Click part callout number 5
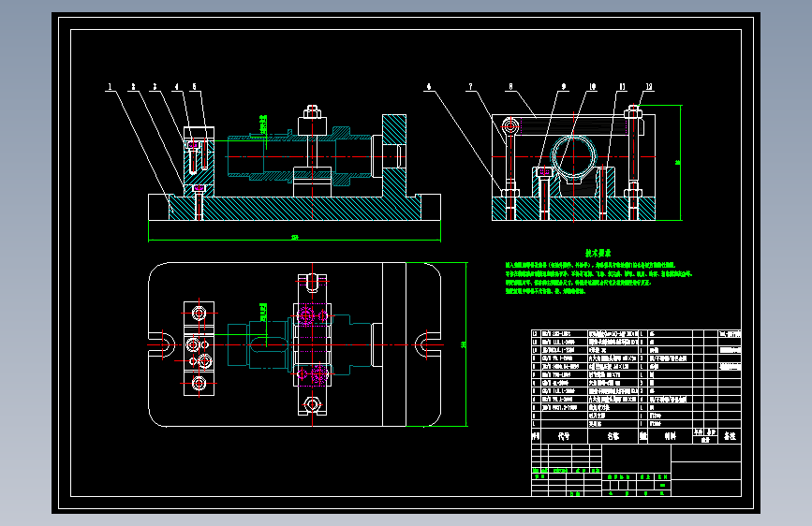 pos(194,86)
